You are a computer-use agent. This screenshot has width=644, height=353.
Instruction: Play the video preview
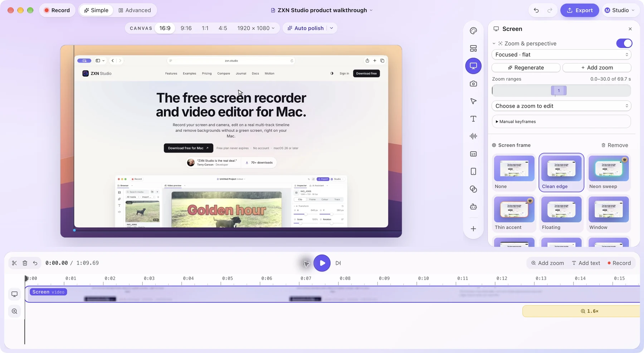[322, 263]
